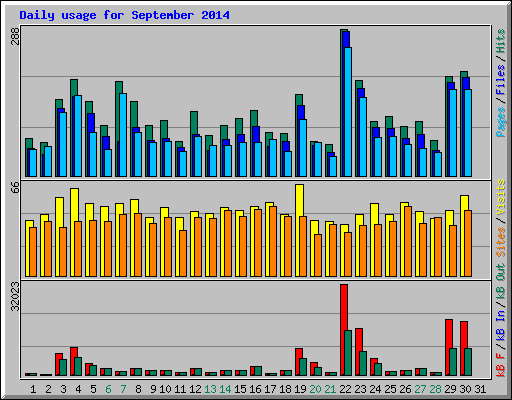Select day 18 on the x-axis
Image resolution: width=512 pixels, height=400 pixels.
(285, 389)
